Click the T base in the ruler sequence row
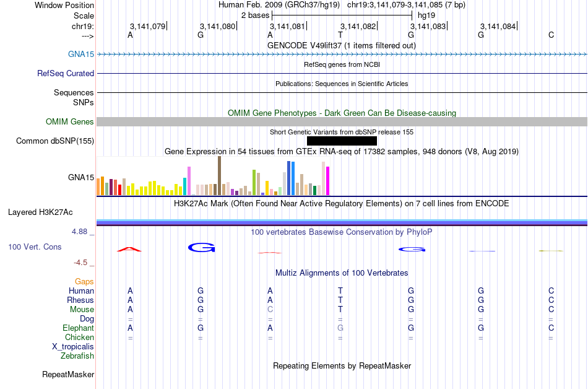The image size is (588, 389). [x=340, y=35]
